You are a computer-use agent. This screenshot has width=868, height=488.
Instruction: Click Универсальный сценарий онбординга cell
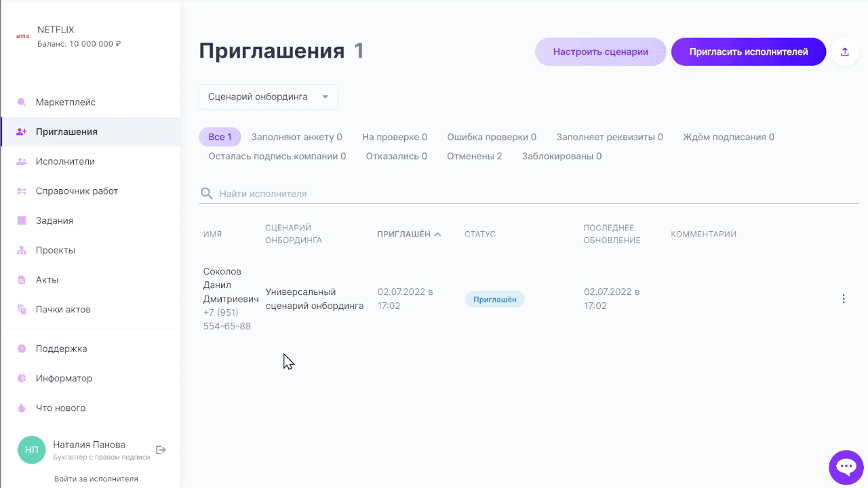coord(315,299)
